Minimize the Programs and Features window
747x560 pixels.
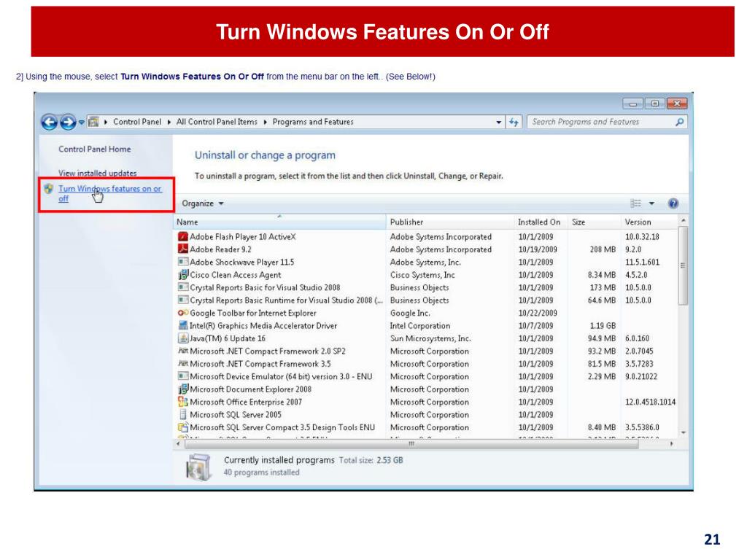click(632, 104)
